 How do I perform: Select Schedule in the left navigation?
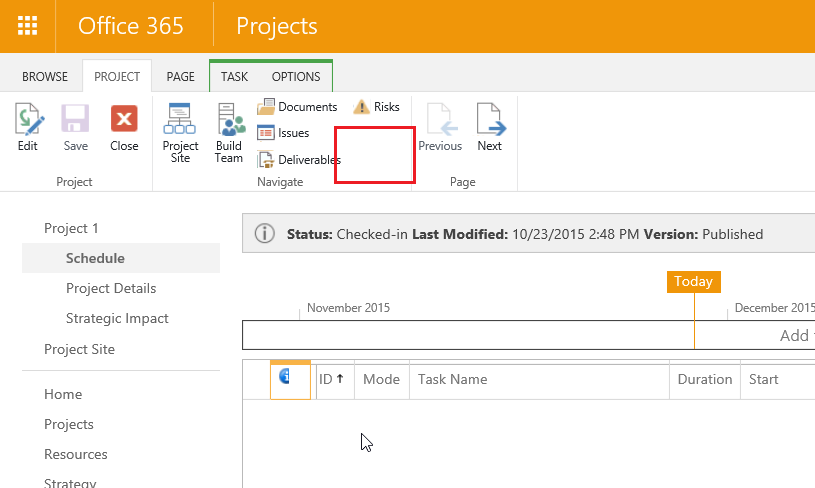pos(121,258)
